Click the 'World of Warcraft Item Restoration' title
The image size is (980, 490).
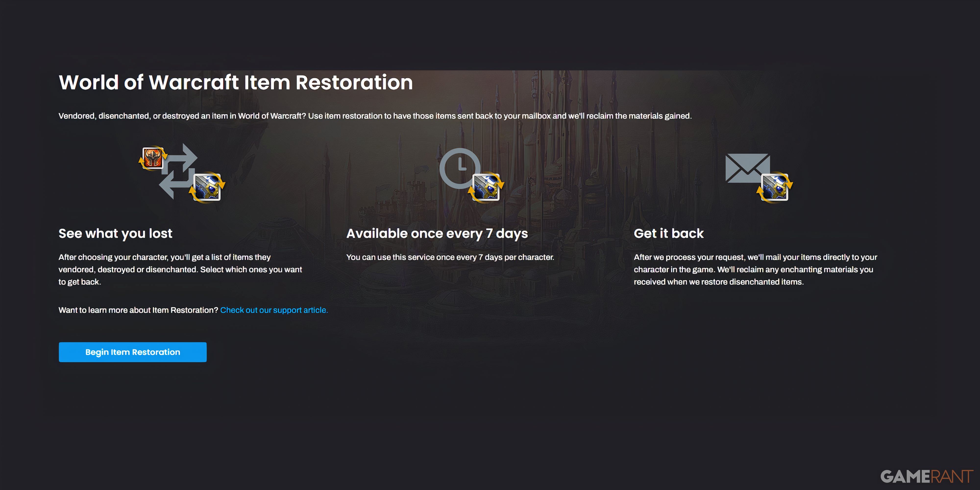click(235, 83)
